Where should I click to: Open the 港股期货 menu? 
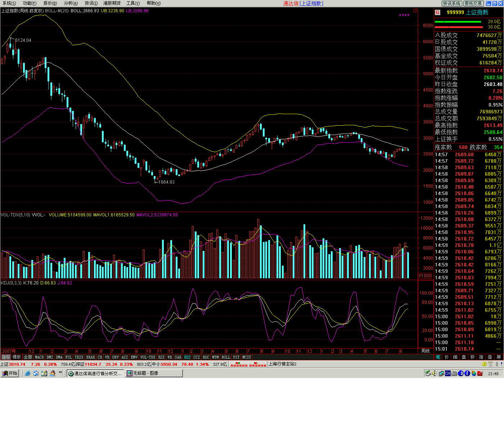point(112,3)
